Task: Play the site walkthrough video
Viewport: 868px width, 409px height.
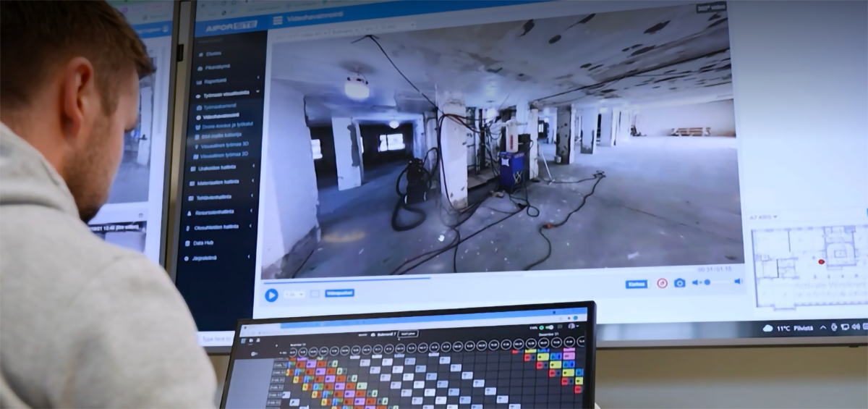Action: 271,295
